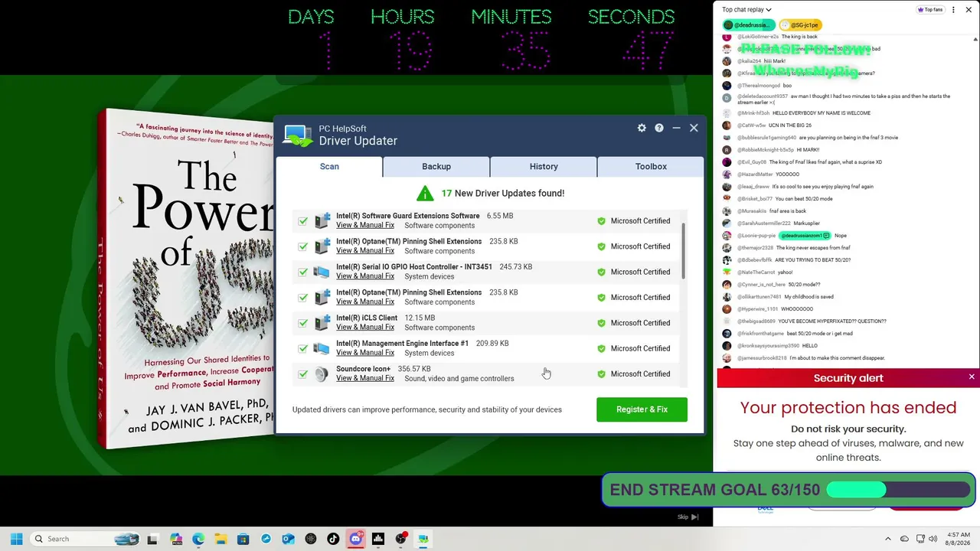The width and height of the screenshot is (980, 551).
Task: Switch to the Scan tab
Action: (x=329, y=166)
